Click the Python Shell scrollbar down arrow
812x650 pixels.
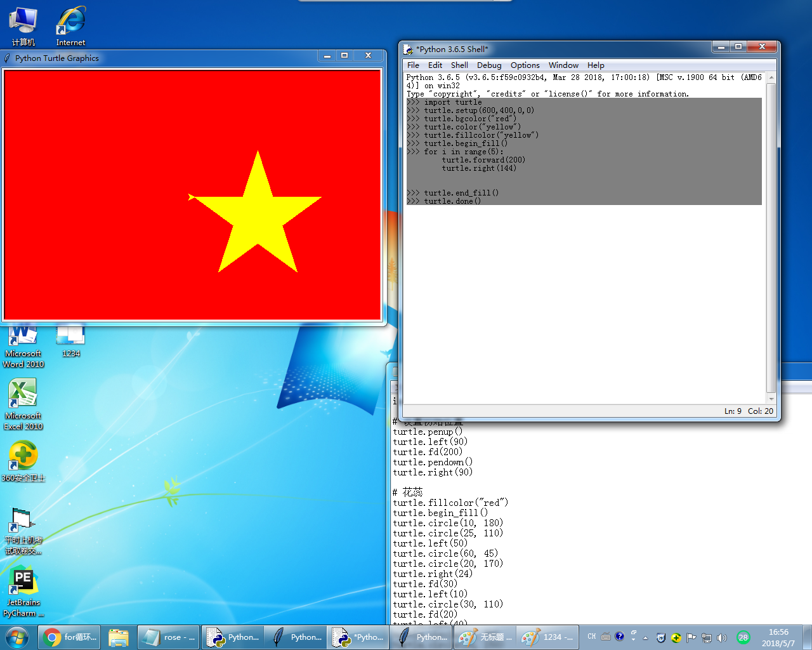coord(771,399)
